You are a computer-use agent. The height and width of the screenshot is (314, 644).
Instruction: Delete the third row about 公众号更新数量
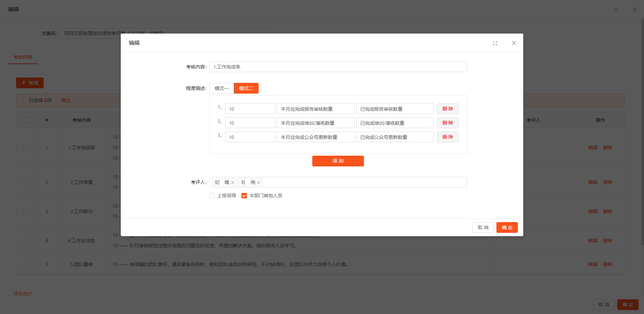click(447, 137)
